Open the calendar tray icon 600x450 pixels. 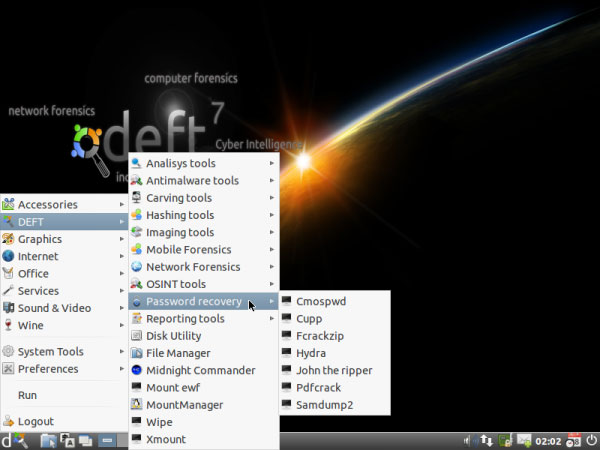pyautogui.click(x=574, y=441)
